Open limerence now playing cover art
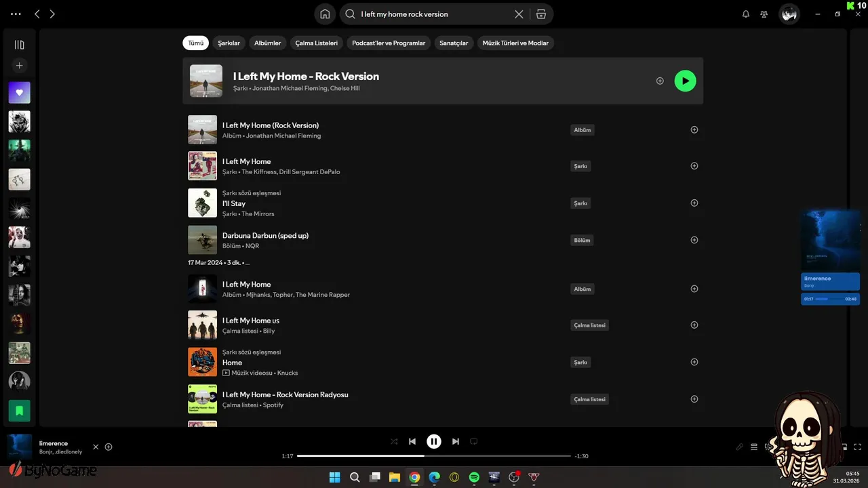The image size is (868, 488). (19, 447)
